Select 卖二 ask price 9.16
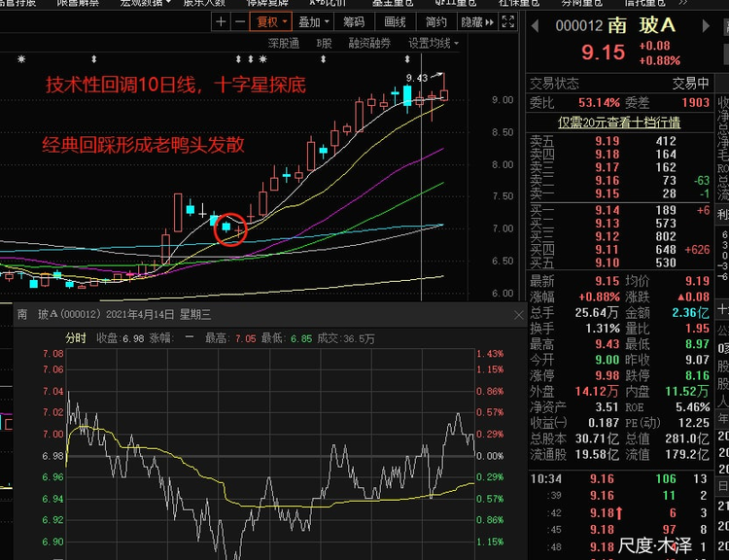Image resolution: width=729 pixels, height=560 pixels. tap(607, 180)
